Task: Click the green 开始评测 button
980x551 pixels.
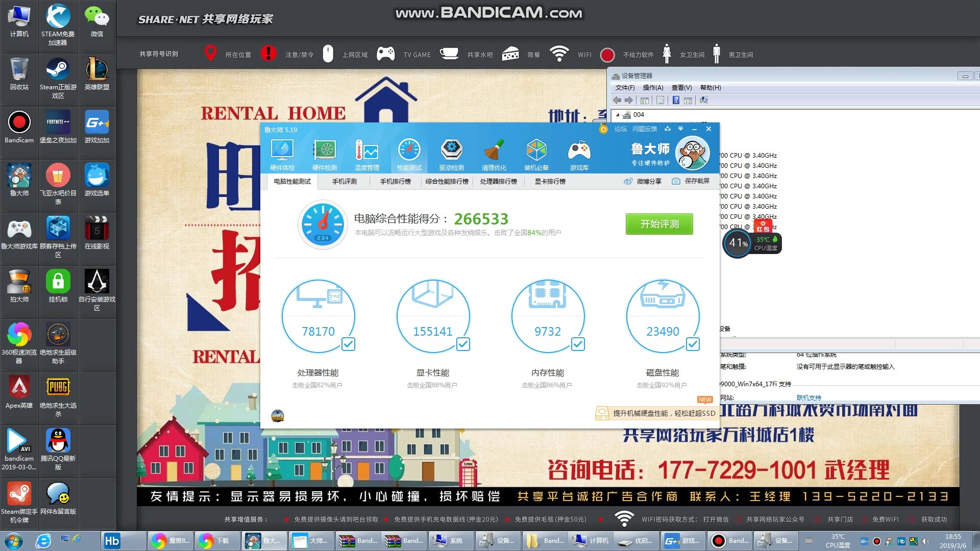Action: tap(659, 224)
